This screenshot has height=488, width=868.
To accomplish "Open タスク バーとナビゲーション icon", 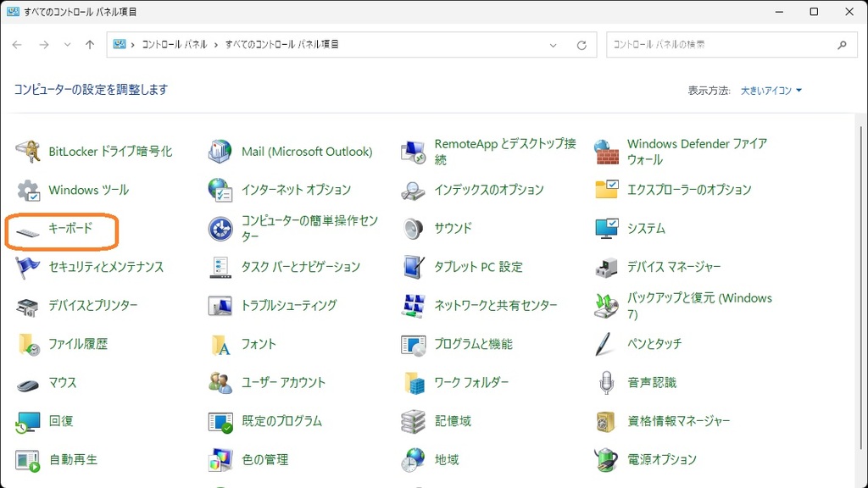I will tap(220, 267).
